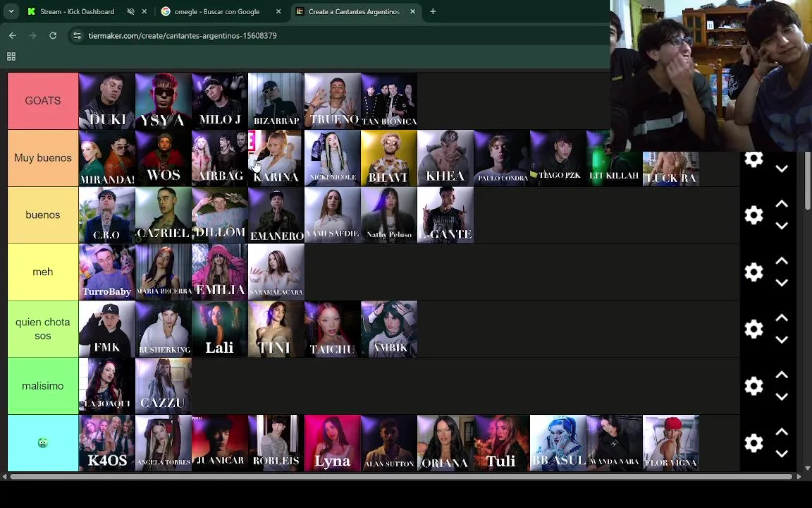Open a new browser tab
This screenshot has width=812, height=508.
click(433, 11)
